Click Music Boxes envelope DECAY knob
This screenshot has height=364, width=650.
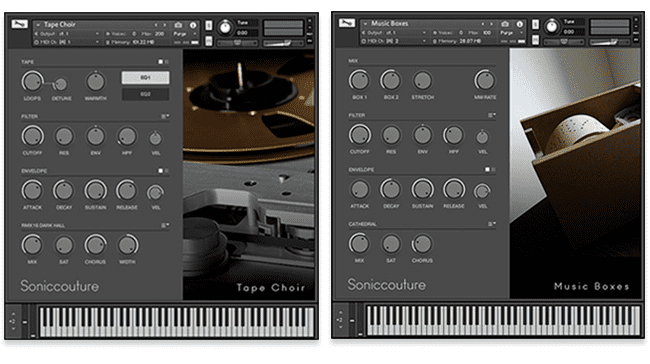pyautogui.click(x=390, y=189)
